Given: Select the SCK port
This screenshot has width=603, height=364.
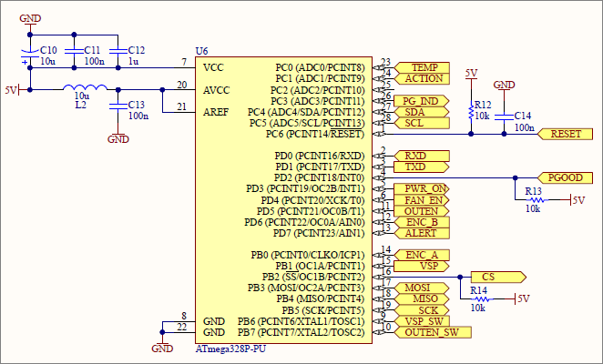Looking at the screenshot, I should click(422, 310).
